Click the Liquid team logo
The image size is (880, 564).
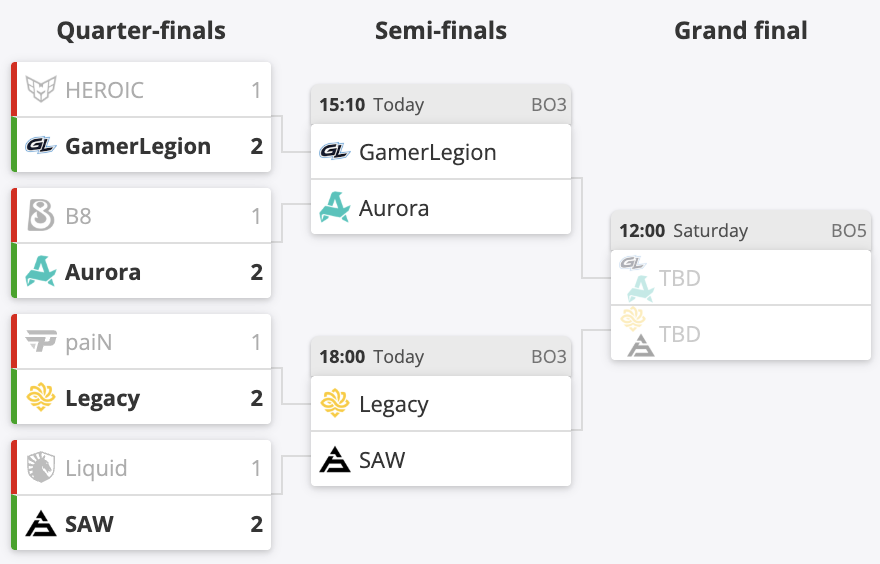[41, 468]
